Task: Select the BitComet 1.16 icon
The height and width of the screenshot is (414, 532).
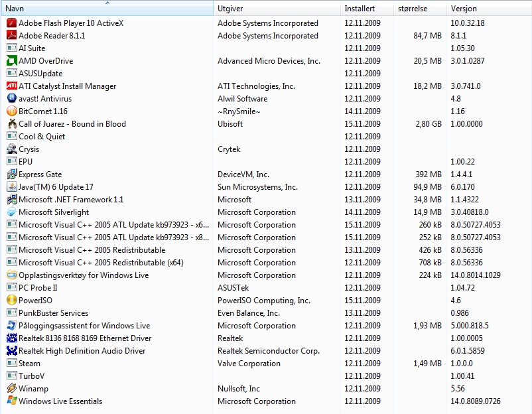Action: click(x=11, y=111)
